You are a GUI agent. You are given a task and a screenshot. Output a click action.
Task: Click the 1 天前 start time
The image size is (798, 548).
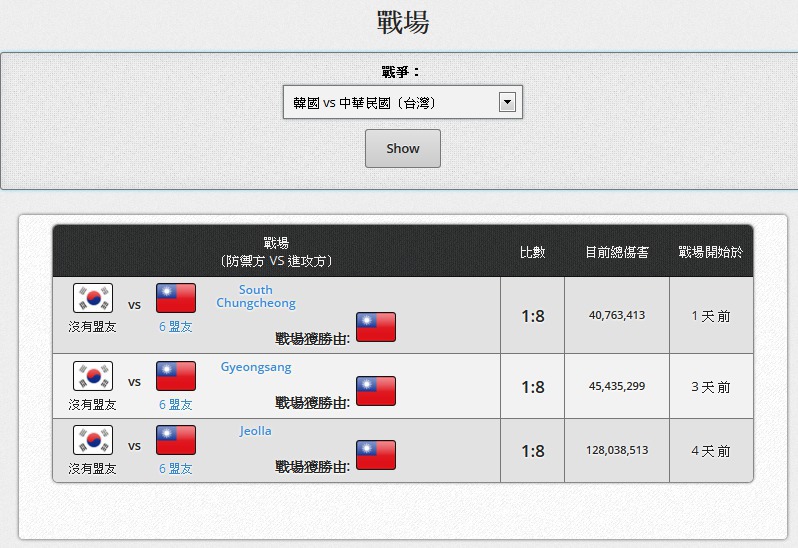[710, 316]
